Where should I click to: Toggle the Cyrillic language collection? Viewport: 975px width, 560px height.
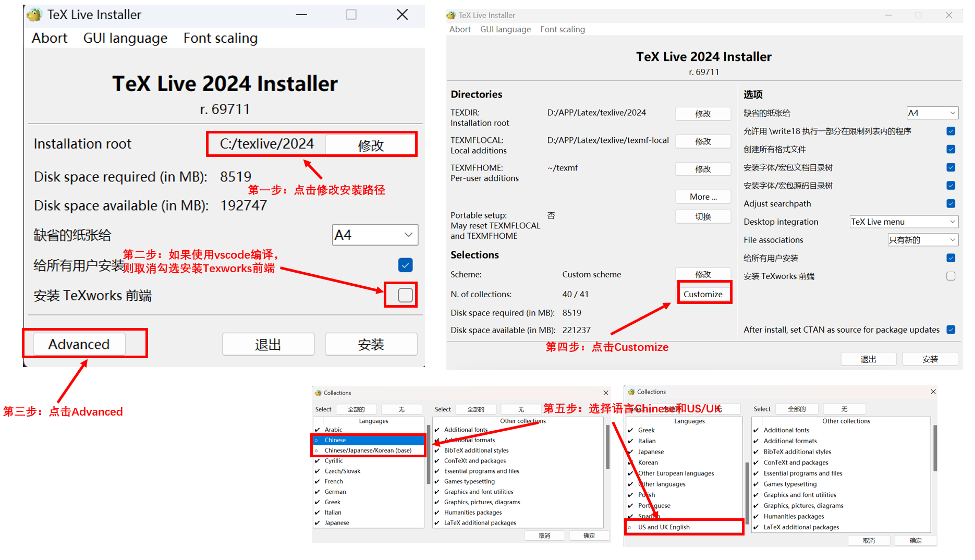tap(369, 461)
